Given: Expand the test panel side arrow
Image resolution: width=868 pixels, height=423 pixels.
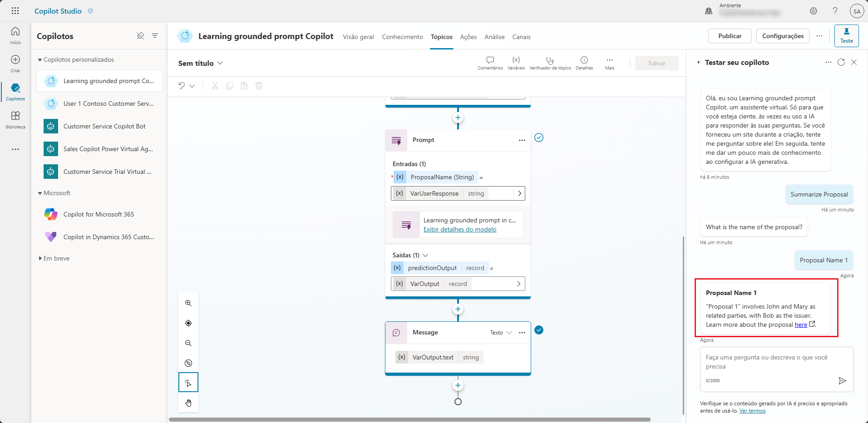Looking at the screenshot, I should coord(698,62).
